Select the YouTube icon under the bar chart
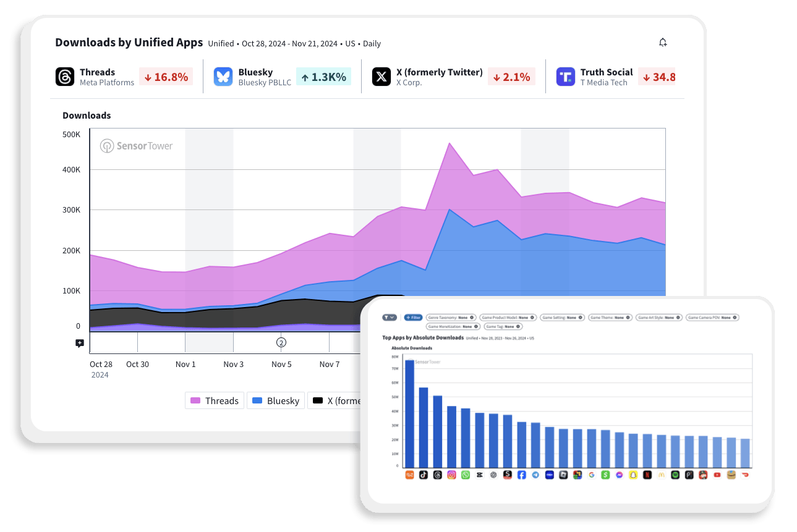 point(717,475)
